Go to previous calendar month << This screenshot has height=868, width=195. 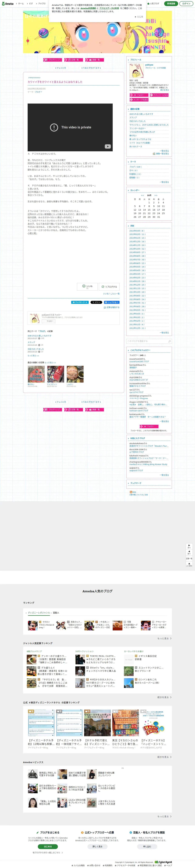pos(142,195)
